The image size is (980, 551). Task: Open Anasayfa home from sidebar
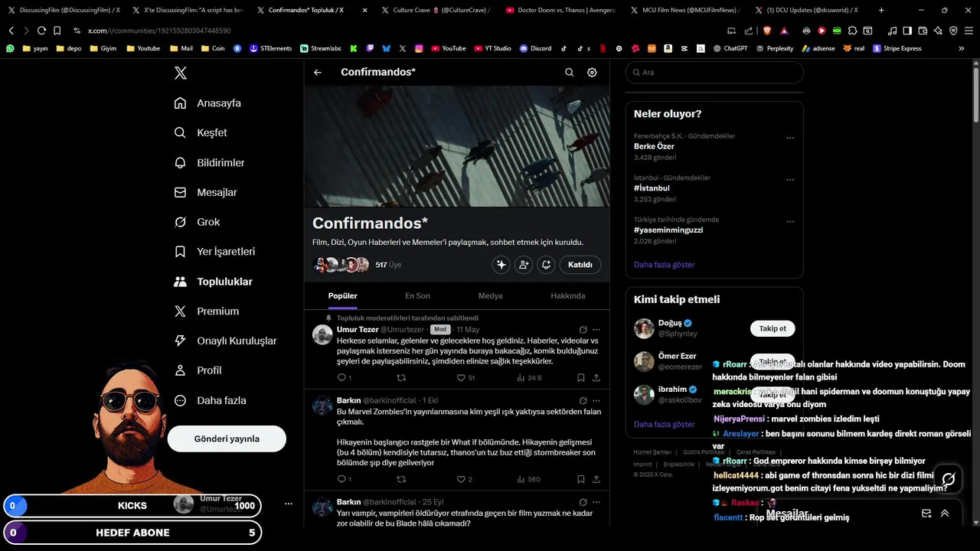coord(207,103)
